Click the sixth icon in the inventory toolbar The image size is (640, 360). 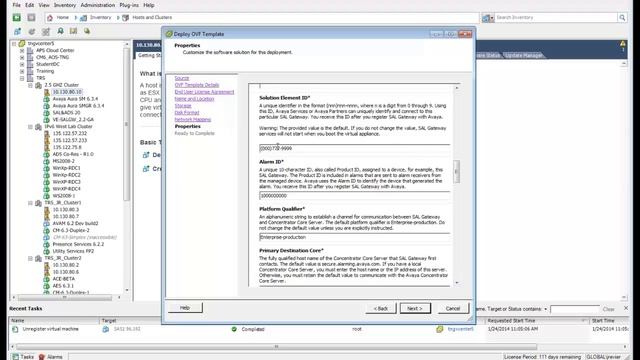tap(87, 31)
